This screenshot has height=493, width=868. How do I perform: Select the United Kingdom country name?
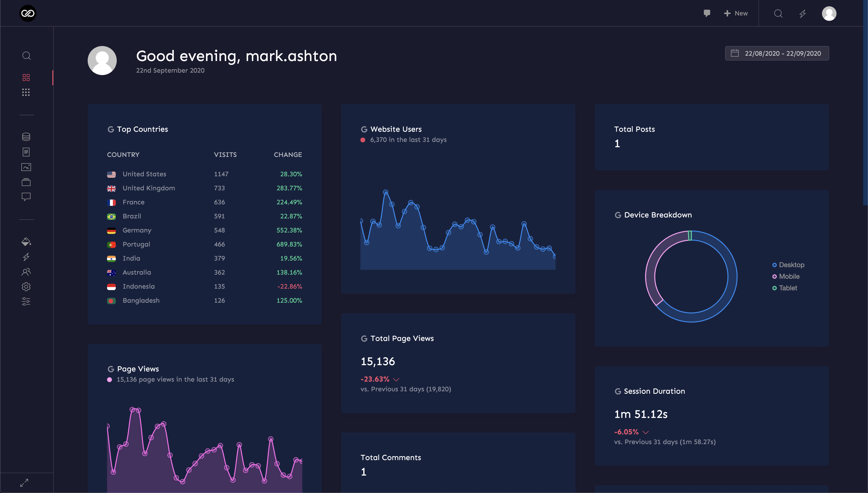[149, 188]
